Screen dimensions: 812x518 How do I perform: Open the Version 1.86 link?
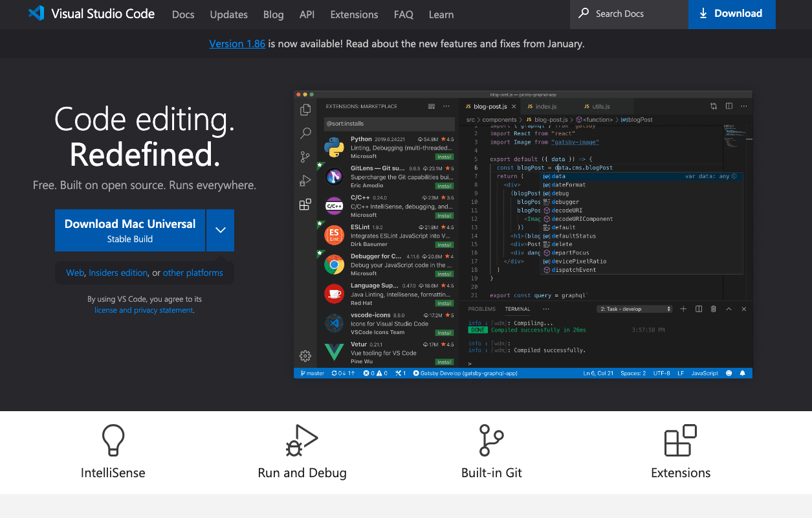click(x=237, y=44)
